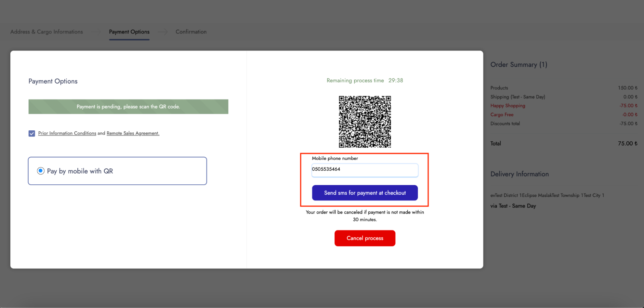Click the red Cancel process button

point(365,238)
